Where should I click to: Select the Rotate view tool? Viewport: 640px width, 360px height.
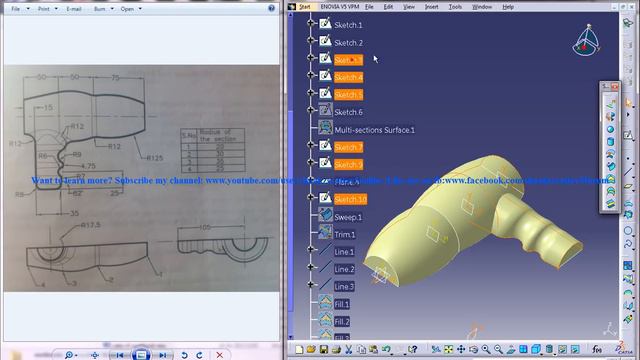click(x=473, y=349)
